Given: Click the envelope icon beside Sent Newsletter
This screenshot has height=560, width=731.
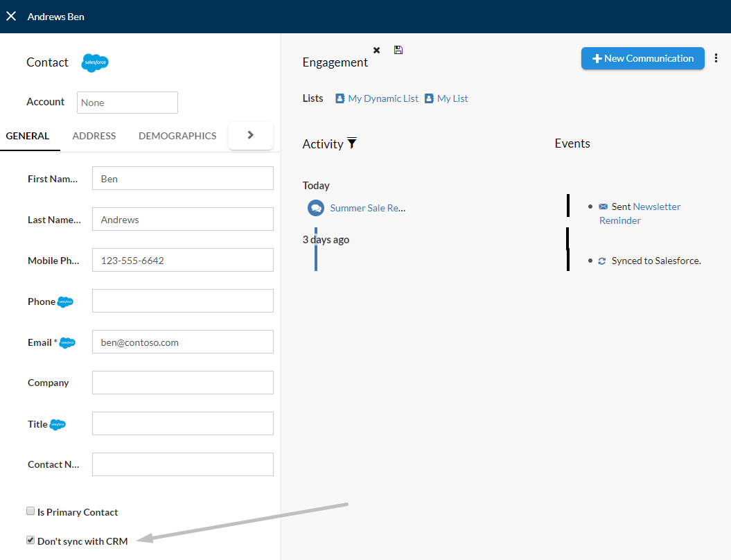Looking at the screenshot, I should [604, 207].
